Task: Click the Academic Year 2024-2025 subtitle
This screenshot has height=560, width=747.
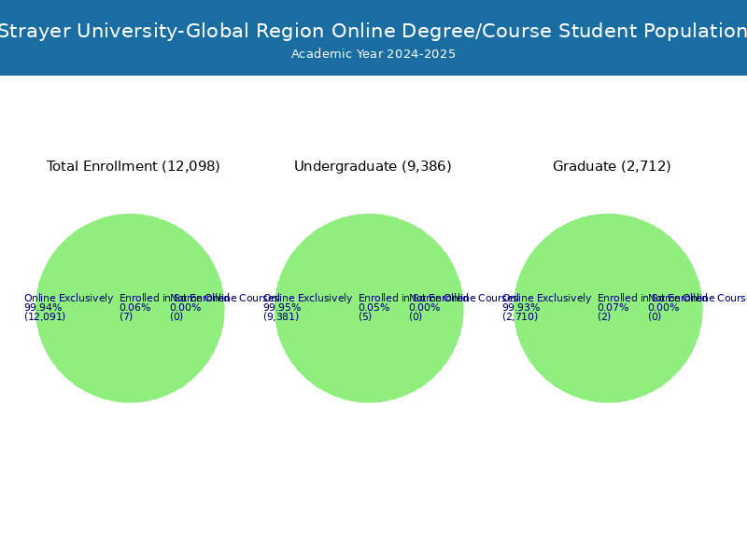Action: pos(373,54)
